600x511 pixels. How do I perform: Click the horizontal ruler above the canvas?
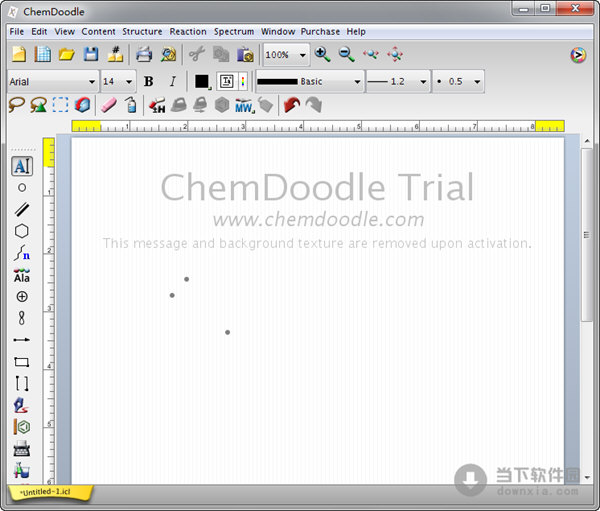click(x=318, y=126)
